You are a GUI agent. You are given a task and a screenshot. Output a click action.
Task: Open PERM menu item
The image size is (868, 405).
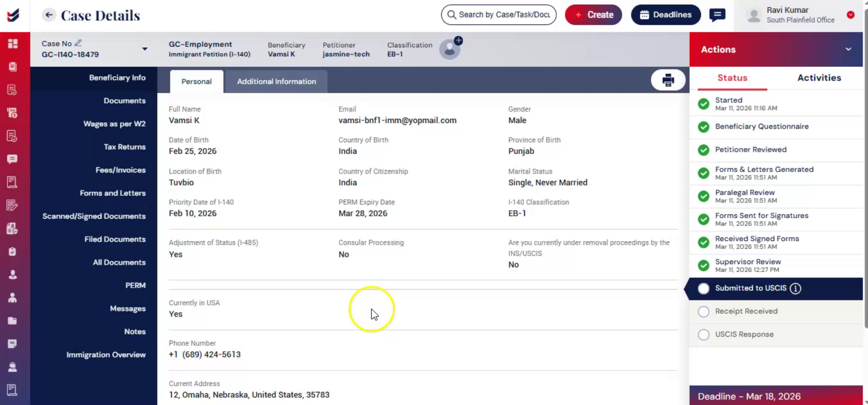coord(135,285)
